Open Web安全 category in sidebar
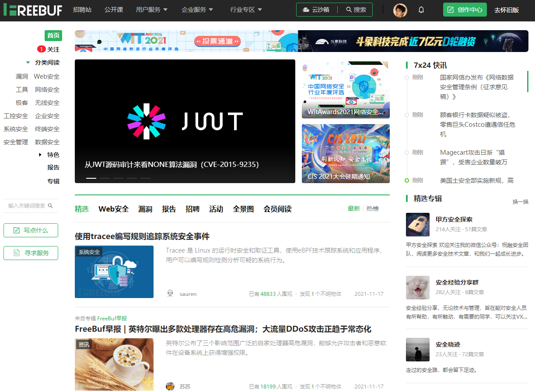The height and width of the screenshot is (392, 535). tap(47, 76)
